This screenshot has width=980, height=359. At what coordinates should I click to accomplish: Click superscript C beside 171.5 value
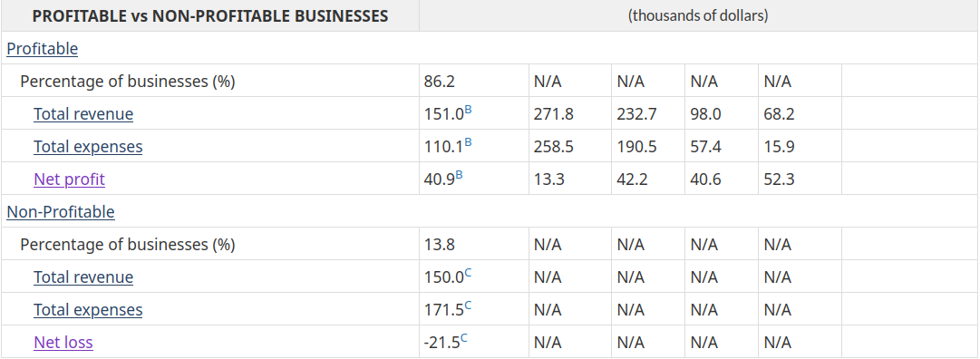(x=468, y=305)
